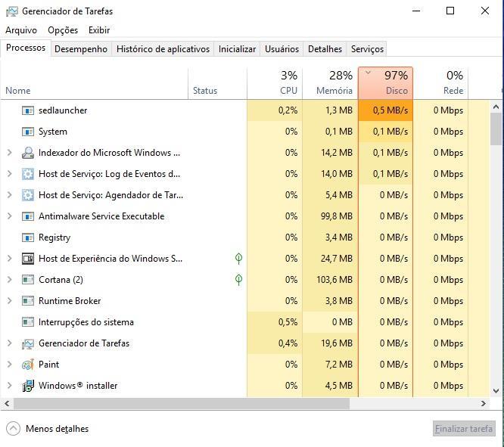Image resolution: width=504 pixels, height=447 pixels.
Task: Click the Interrupções do sistema icon
Action: [x=28, y=322]
